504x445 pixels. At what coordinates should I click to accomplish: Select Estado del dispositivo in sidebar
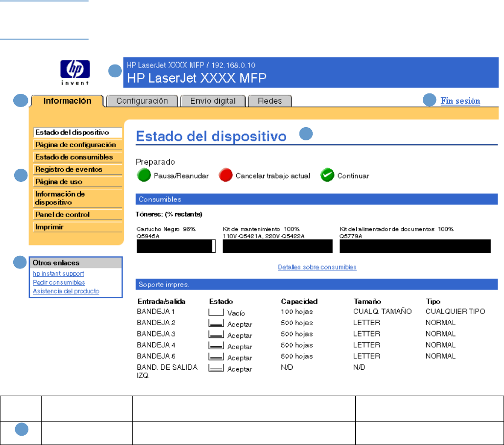78,133
